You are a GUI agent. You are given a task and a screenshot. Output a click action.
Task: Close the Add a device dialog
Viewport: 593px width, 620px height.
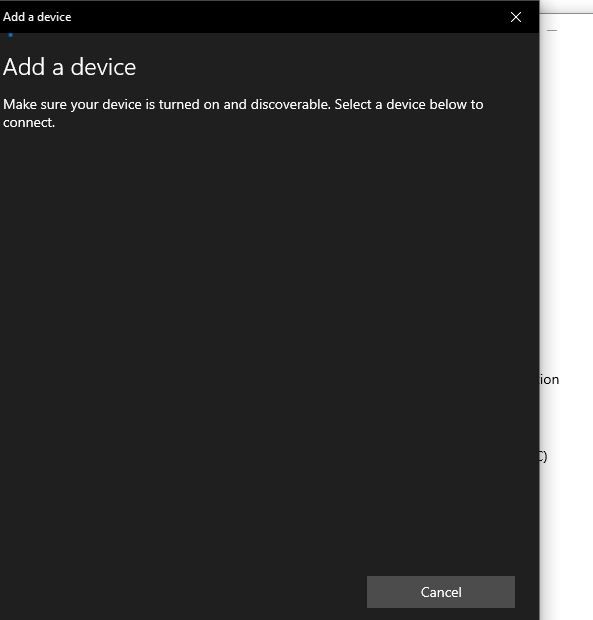tap(516, 17)
